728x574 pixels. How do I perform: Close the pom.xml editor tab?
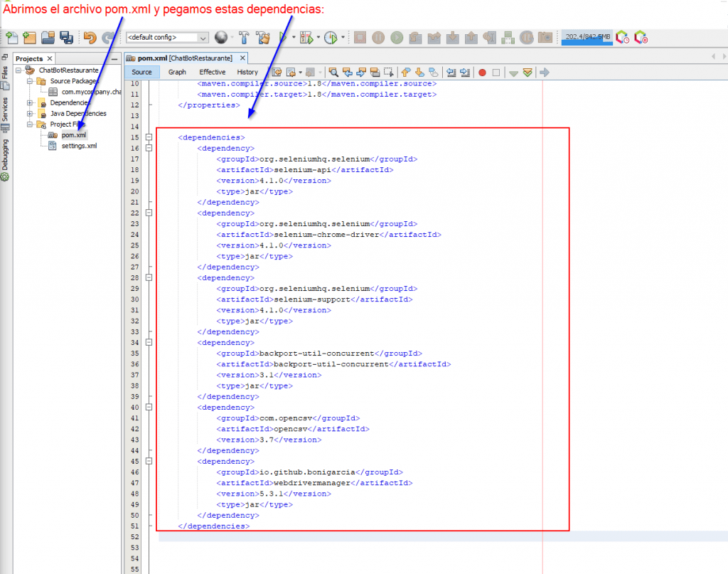click(242, 58)
